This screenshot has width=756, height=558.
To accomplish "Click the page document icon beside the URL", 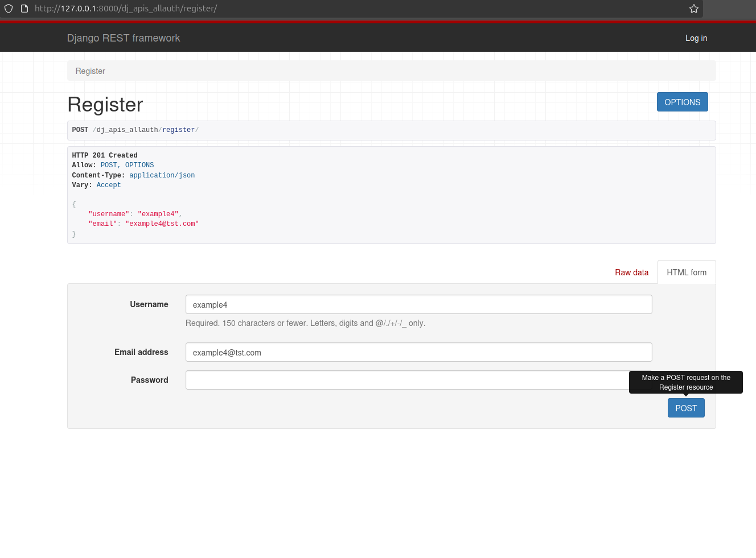I will click(x=23, y=9).
